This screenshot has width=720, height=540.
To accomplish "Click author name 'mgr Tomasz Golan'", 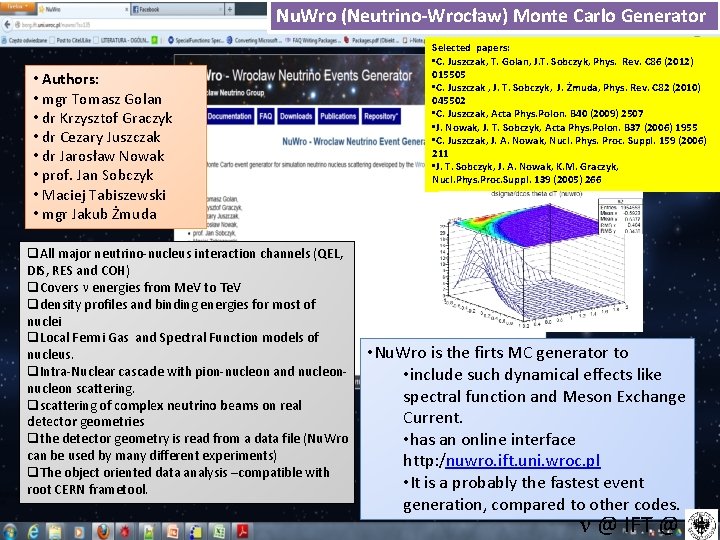I will 101,99.
